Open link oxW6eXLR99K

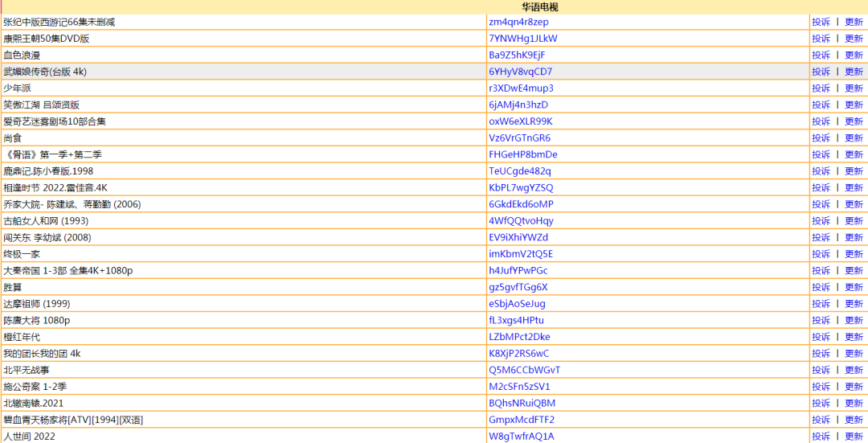[x=520, y=122]
